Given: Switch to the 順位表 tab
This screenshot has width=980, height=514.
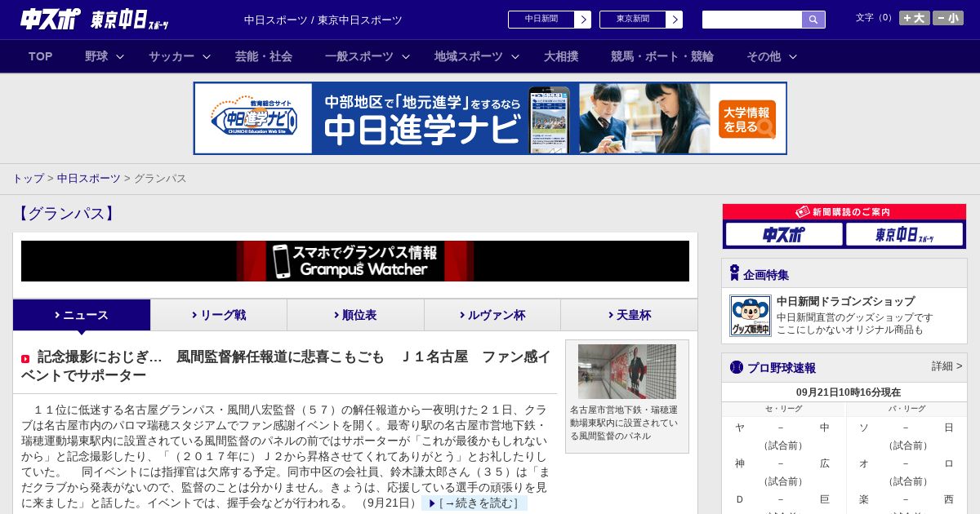Looking at the screenshot, I should point(355,315).
